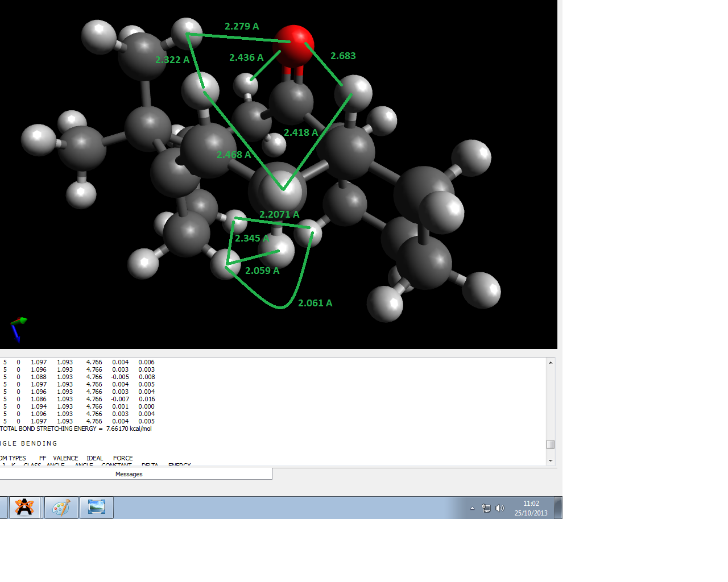Click the Show desktop strip

pyautogui.click(x=559, y=508)
